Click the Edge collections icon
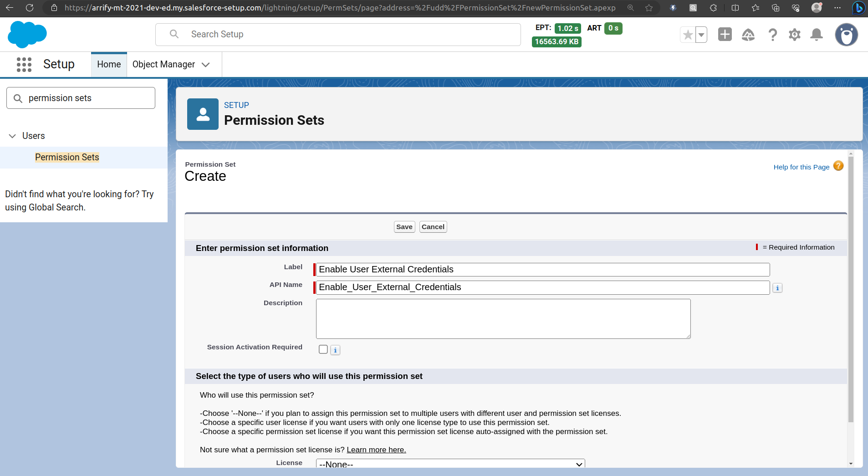The height and width of the screenshot is (476, 868). click(775, 8)
